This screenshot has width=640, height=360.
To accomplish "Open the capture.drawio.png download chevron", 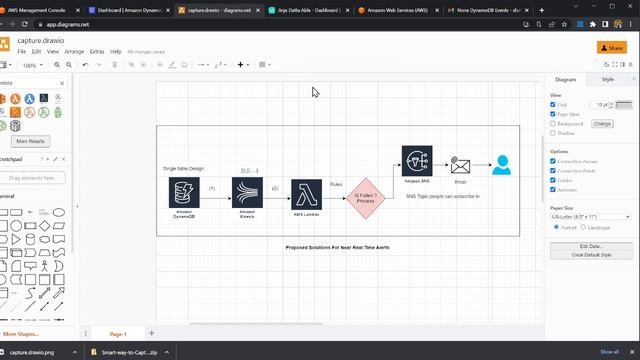I will (x=75, y=352).
